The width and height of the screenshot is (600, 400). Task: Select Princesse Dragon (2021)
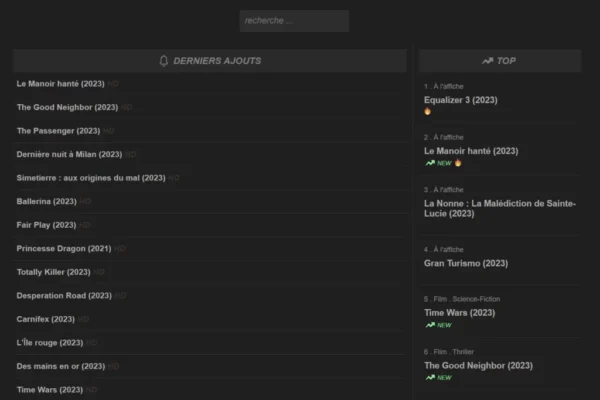[x=64, y=249]
